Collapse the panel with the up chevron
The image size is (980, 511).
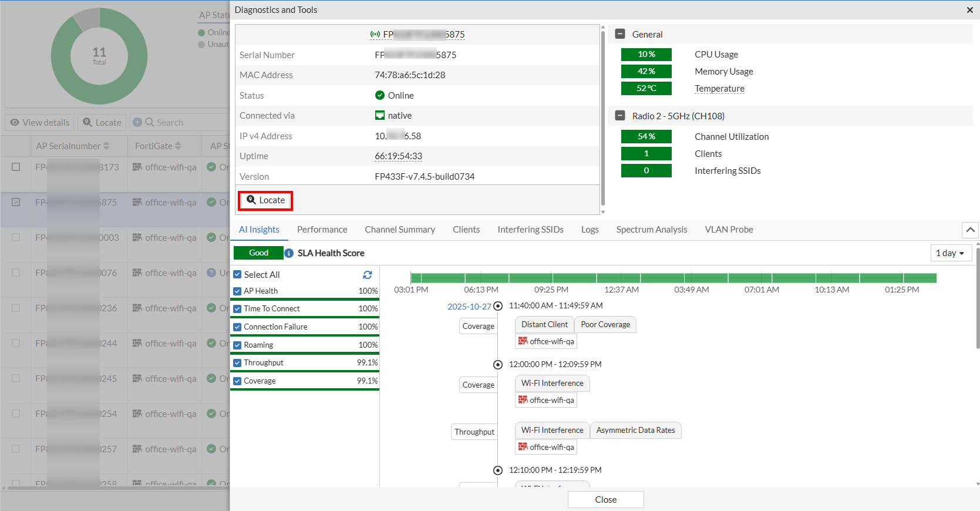[x=970, y=230]
